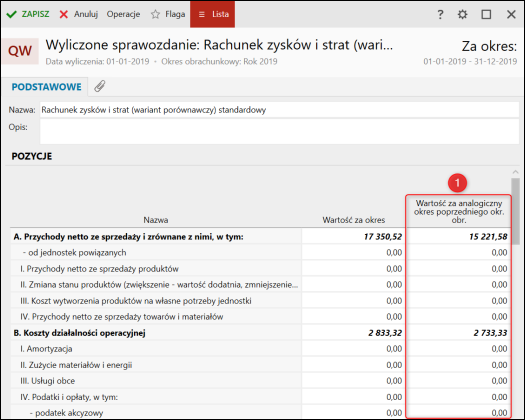Click the POZYCJE section heading
The height and width of the screenshot is (420, 525).
click(x=32, y=156)
